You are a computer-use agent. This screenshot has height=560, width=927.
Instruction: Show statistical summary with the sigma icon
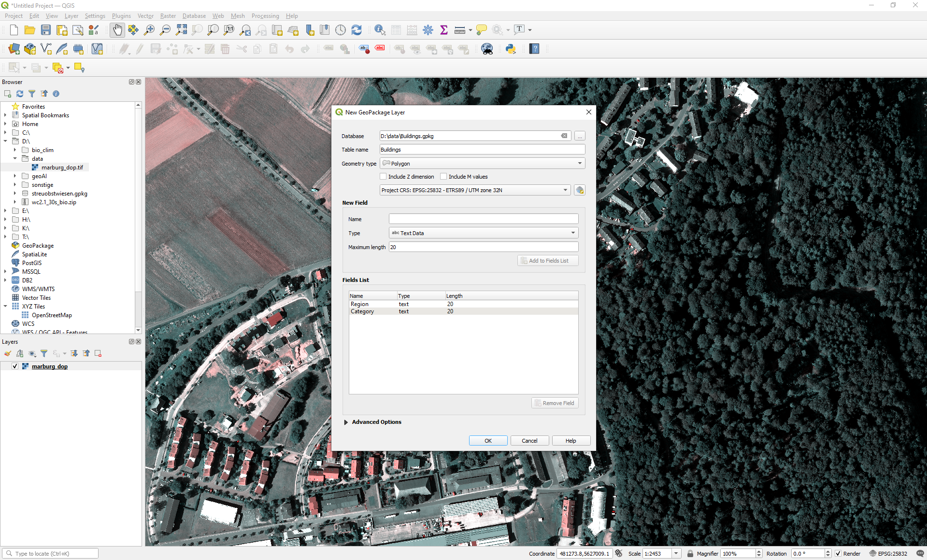click(444, 30)
